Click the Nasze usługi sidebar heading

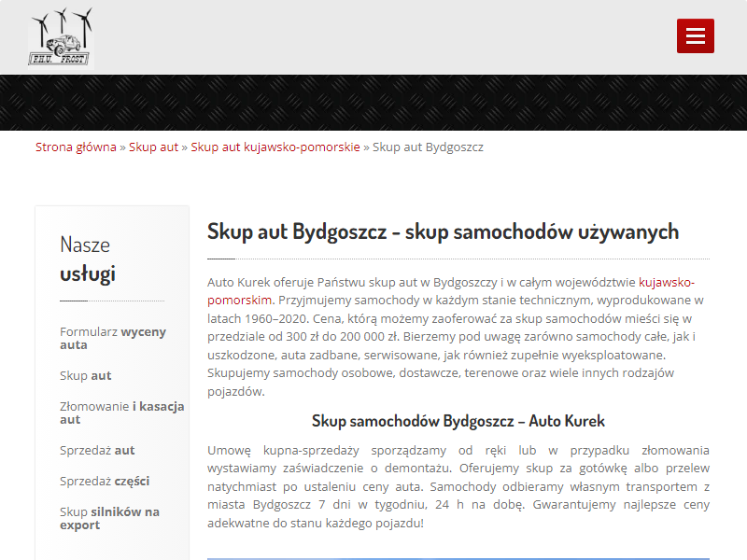pyautogui.click(x=88, y=259)
